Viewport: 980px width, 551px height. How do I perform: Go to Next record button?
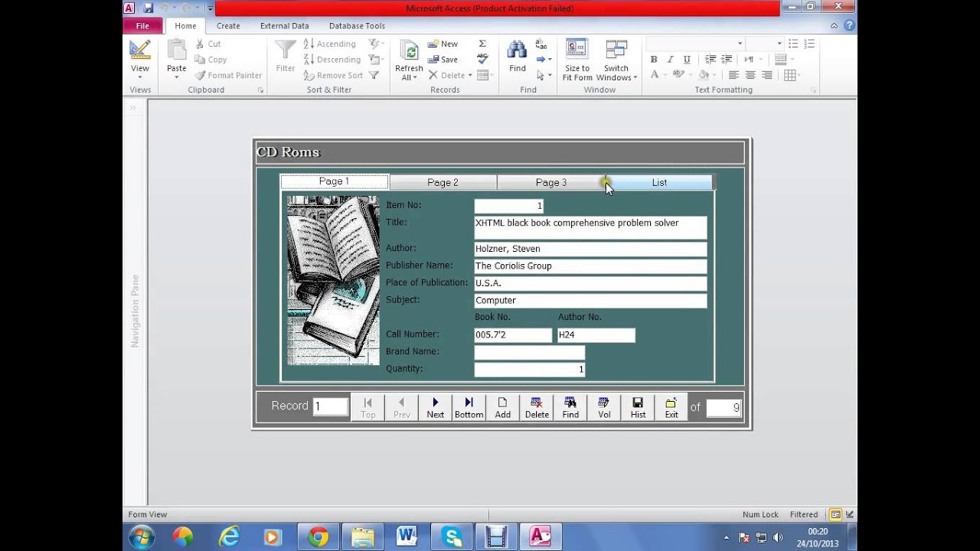[435, 408]
